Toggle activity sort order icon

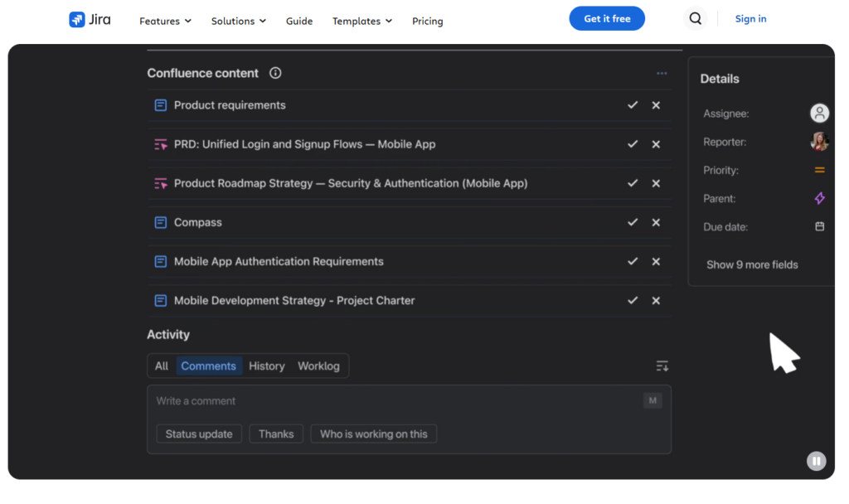tap(662, 366)
